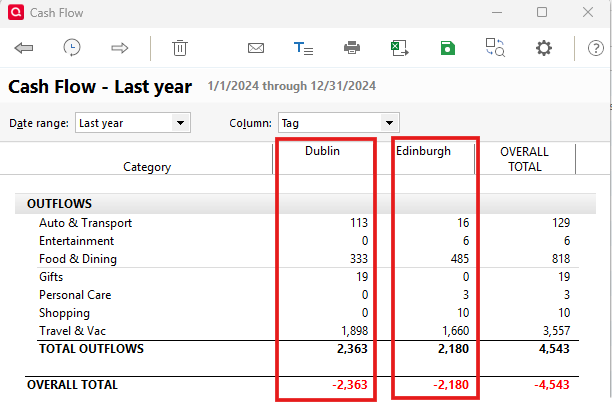This screenshot has width=612, height=402.
Task: Click the OVERALL TOTAL column header
Action: [525, 159]
